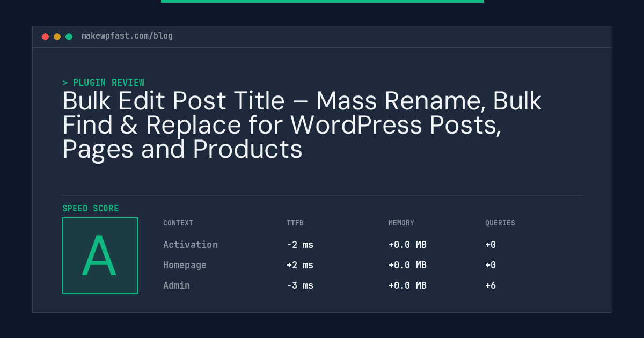This screenshot has height=338, width=644.
Task: Click the Admin queries value +6
Action: [491, 285]
